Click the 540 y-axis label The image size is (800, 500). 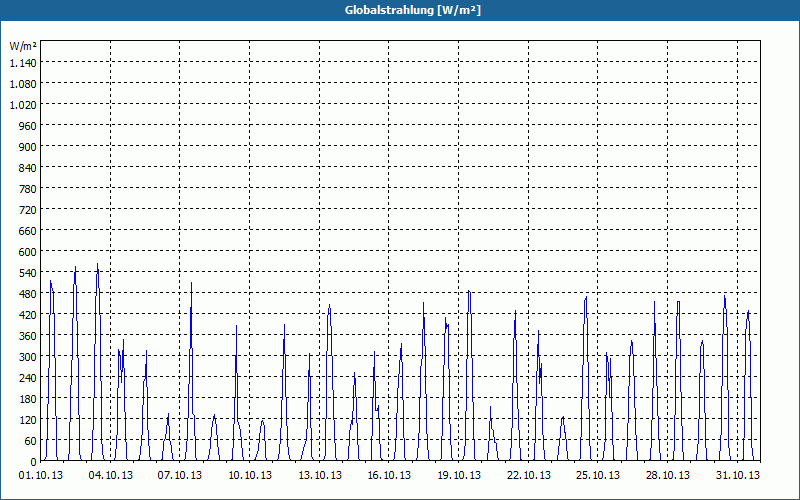coord(28,273)
